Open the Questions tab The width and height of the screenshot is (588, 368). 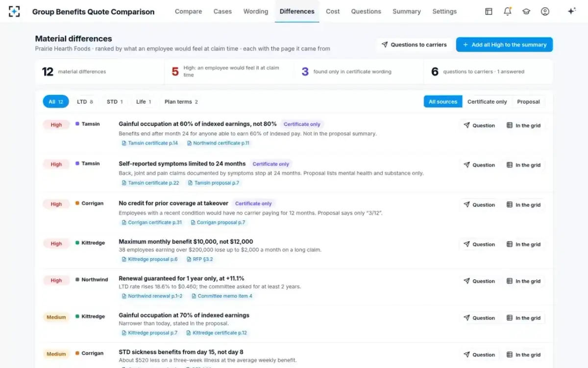tap(366, 11)
